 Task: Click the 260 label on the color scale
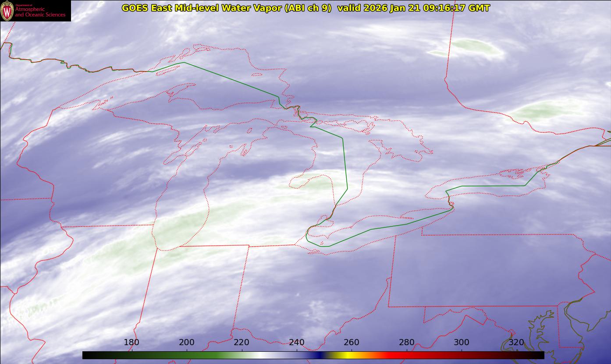coord(352,342)
